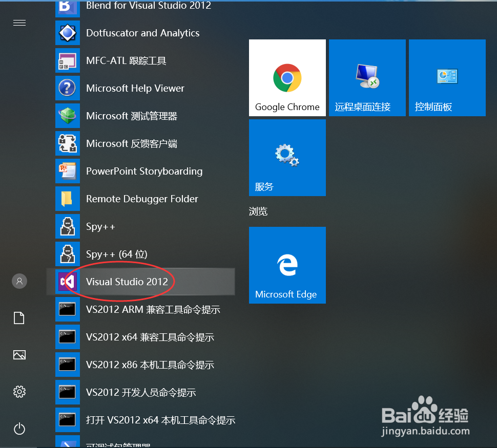Click the Microsoft Help Viewer question mark icon
497x448 pixels.
(68, 88)
